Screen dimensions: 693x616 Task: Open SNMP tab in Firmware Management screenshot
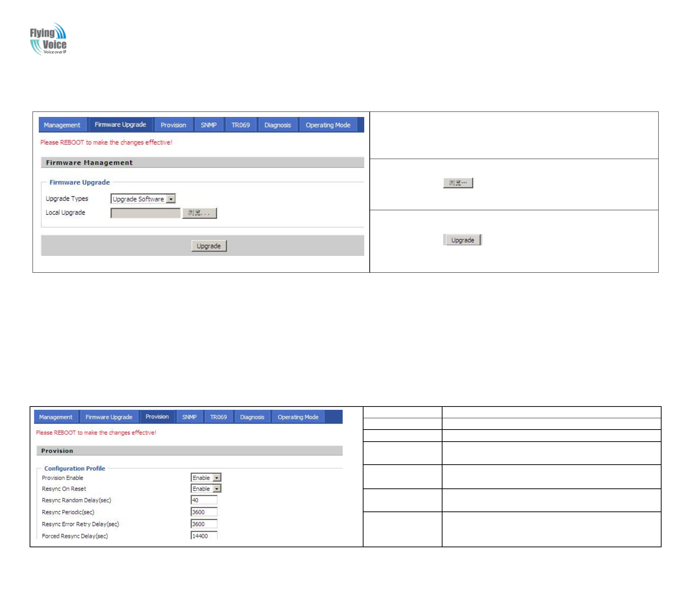point(209,125)
